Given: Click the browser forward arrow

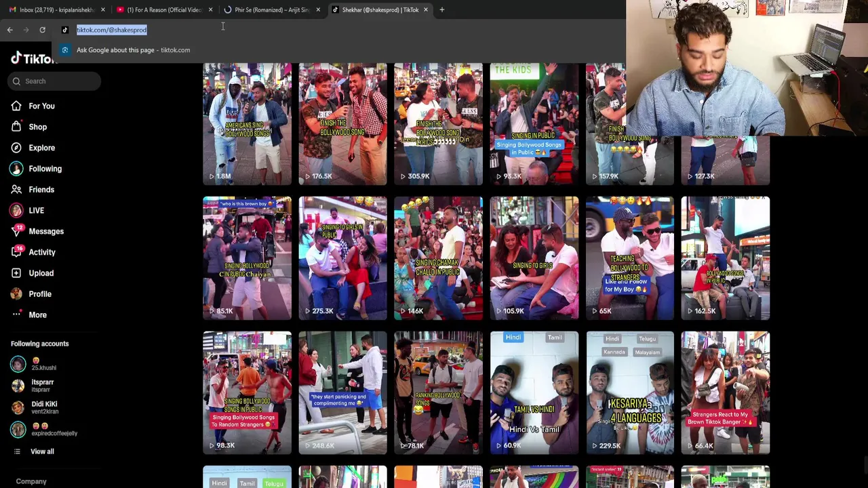Looking at the screenshot, I should (26, 30).
